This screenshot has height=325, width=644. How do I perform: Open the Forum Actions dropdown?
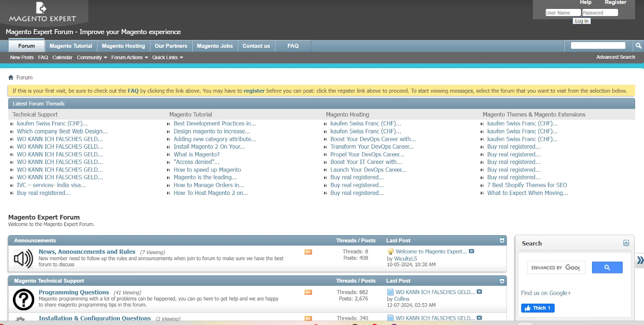tap(130, 58)
